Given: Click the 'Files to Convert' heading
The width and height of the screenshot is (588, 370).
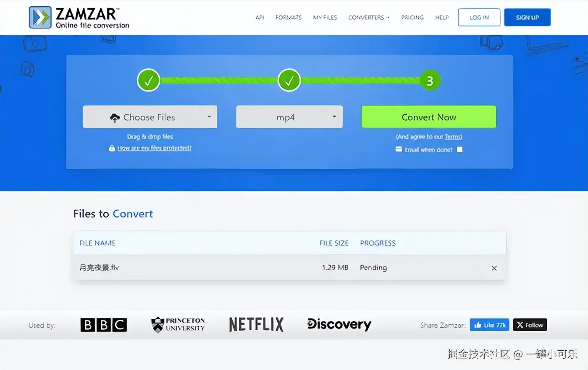Looking at the screenshot, I should [113, 214].
